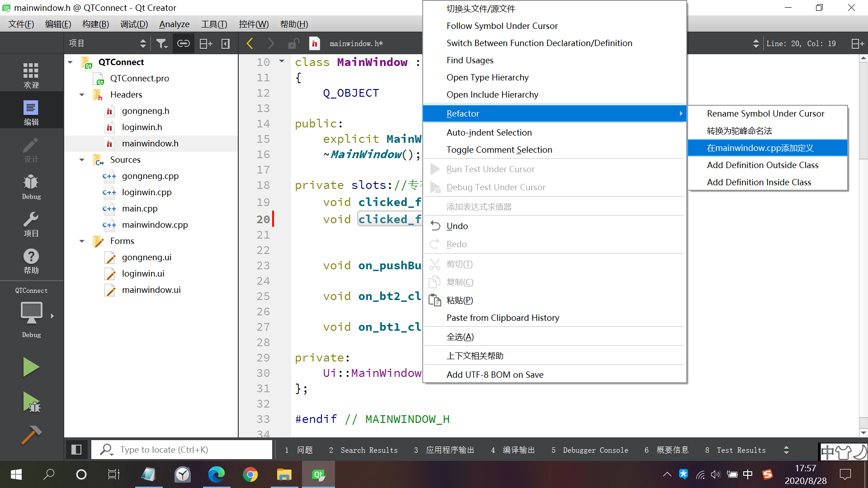Image resolution: width=868 pixels, height=488 pixels.
Task: Toggle synchronize with editor link icon
Action: [x=183, y=43]
